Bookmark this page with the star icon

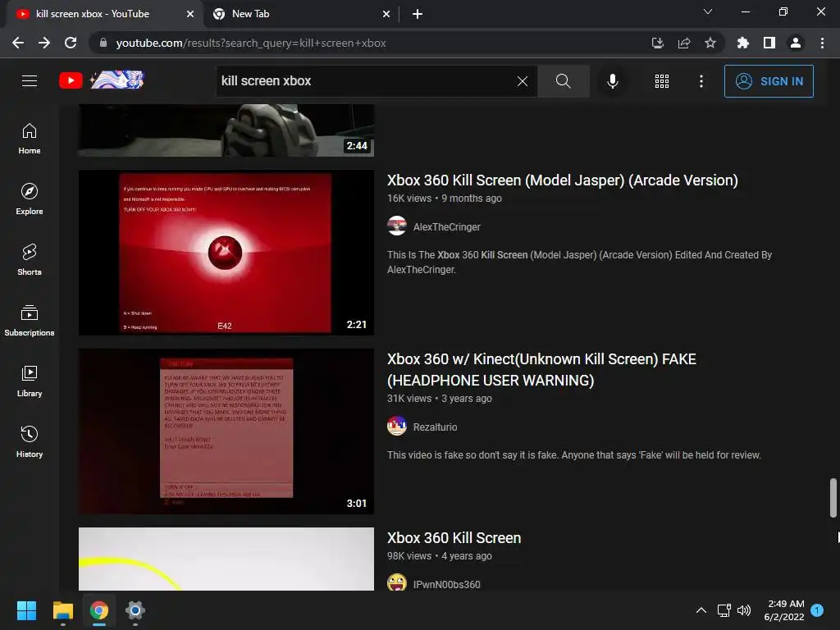click(x=710, y=43)
